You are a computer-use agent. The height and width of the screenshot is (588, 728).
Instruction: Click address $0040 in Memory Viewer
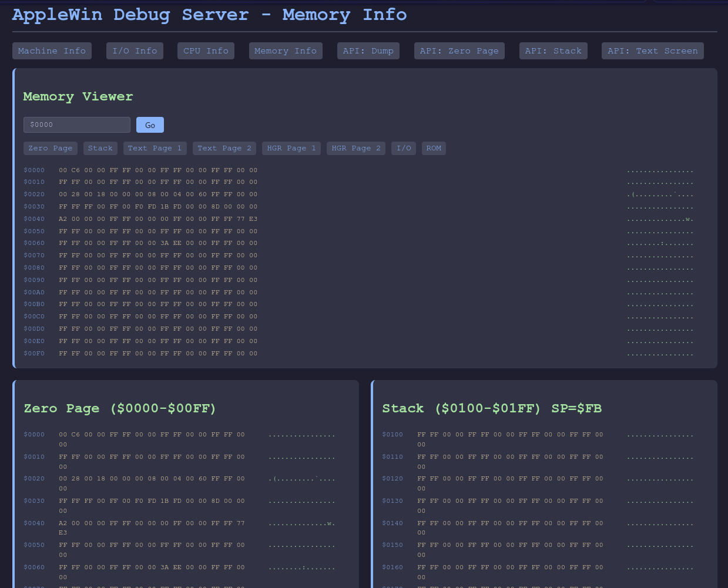pyautogui.click(x=34, y=219)
